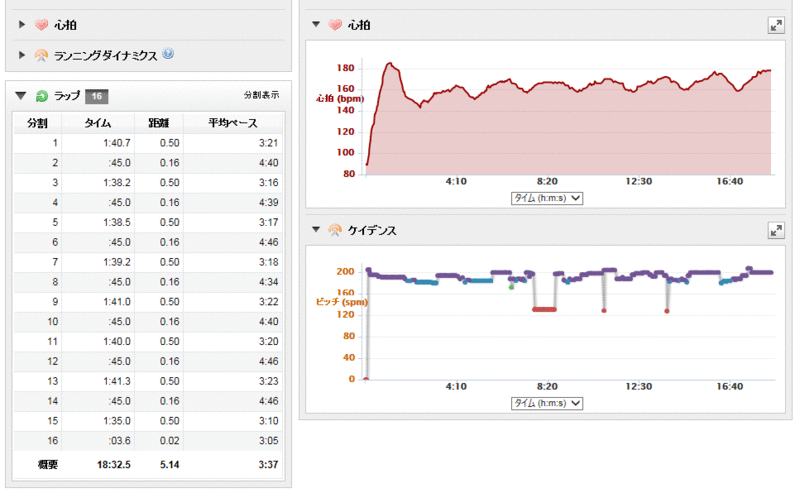Open the タイム dropdown under the cadence chart
800x493 pixels.
coord(546,403)
